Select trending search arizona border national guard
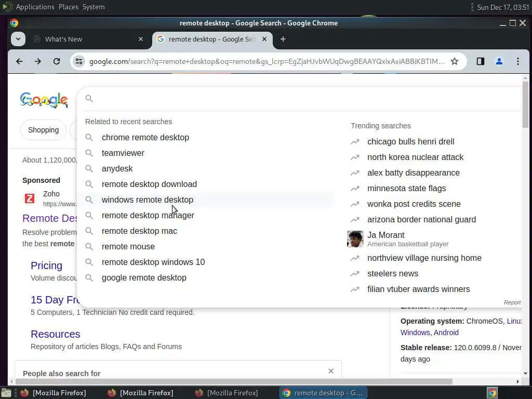Image resolution: width=532 pixels, height=399 pixels. (422, 220)
